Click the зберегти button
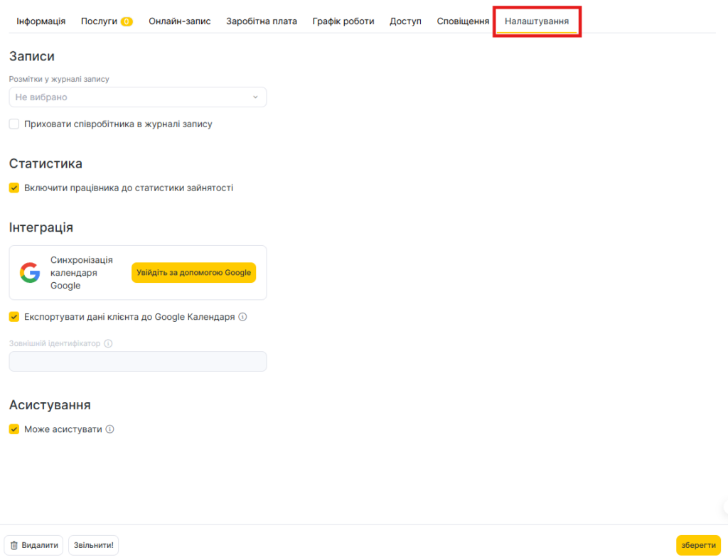728x560 pixels. point(697,545)
